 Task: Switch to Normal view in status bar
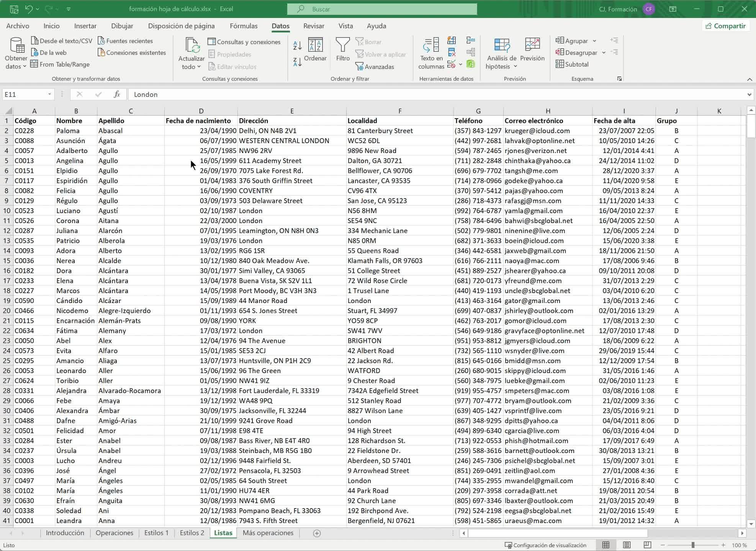pyautogui.click(x=606, y=545)
